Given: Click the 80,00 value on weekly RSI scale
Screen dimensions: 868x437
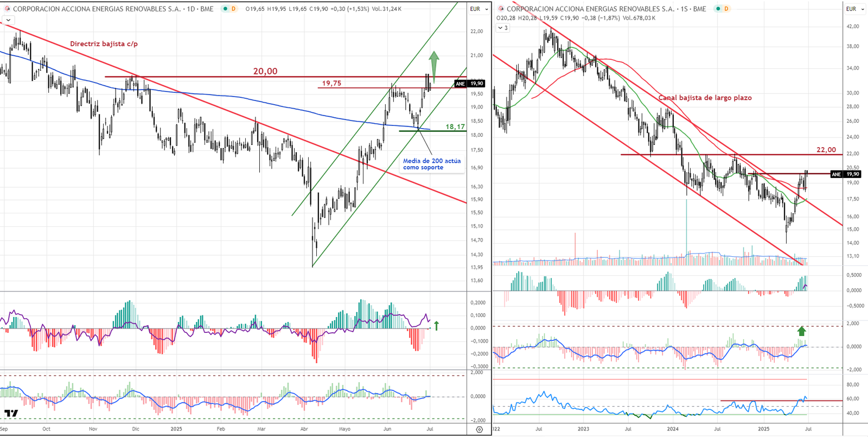Looking at the screenshot, I should point(853,385).
